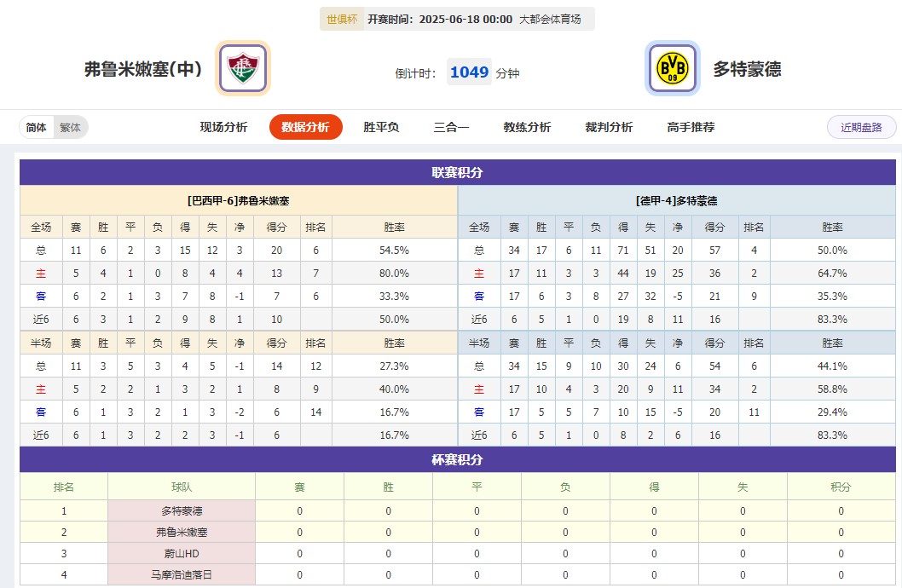Click the 世俱杯 competition tag
Viewport: 902px width, 588px height.
pos(342,19)
